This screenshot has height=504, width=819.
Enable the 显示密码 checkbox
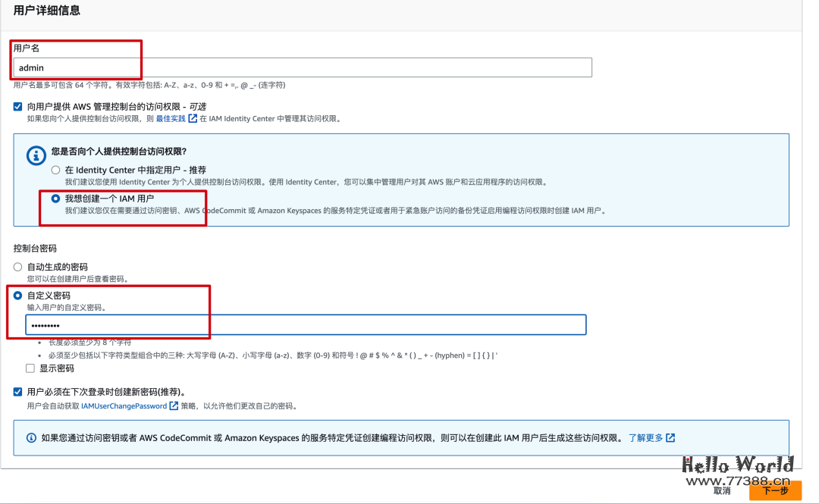pyautogui.click(x=30, y=368)
